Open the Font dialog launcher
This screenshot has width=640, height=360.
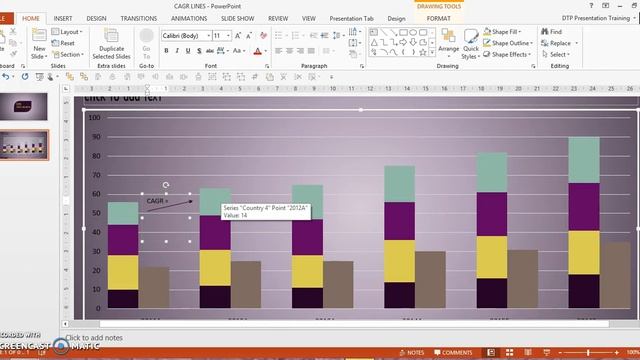[267, 66]
